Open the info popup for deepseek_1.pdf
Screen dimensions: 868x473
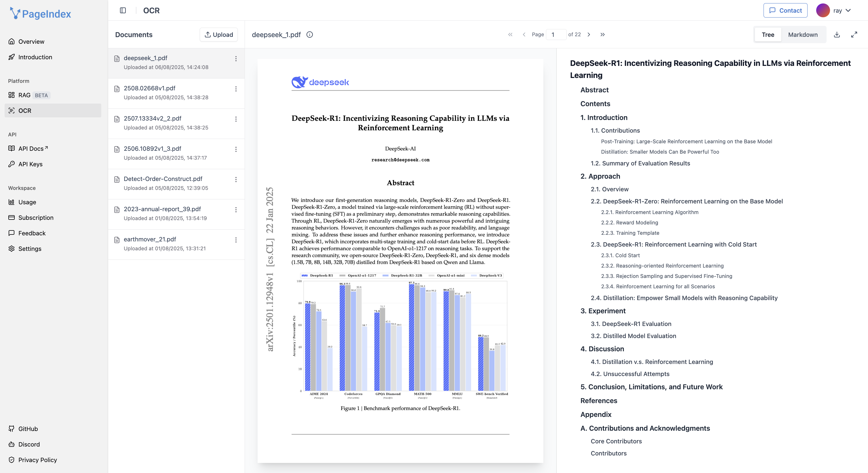click(x=309, y=34)
